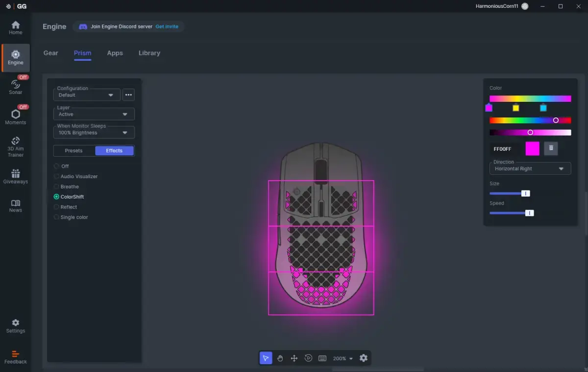Select the hand pan tool
Screen dimensions: 588x372
tap(280, 358)
